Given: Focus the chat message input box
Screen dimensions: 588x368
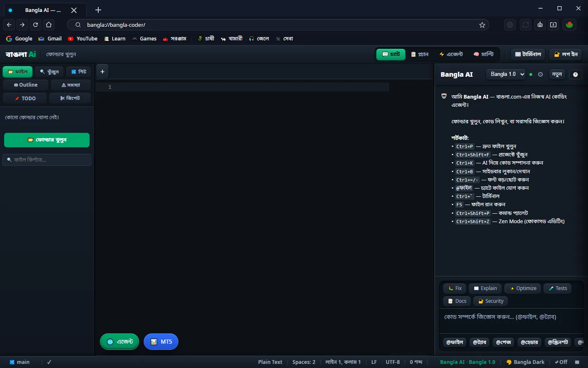Looking at the screenshot, I should click(511, 321).
